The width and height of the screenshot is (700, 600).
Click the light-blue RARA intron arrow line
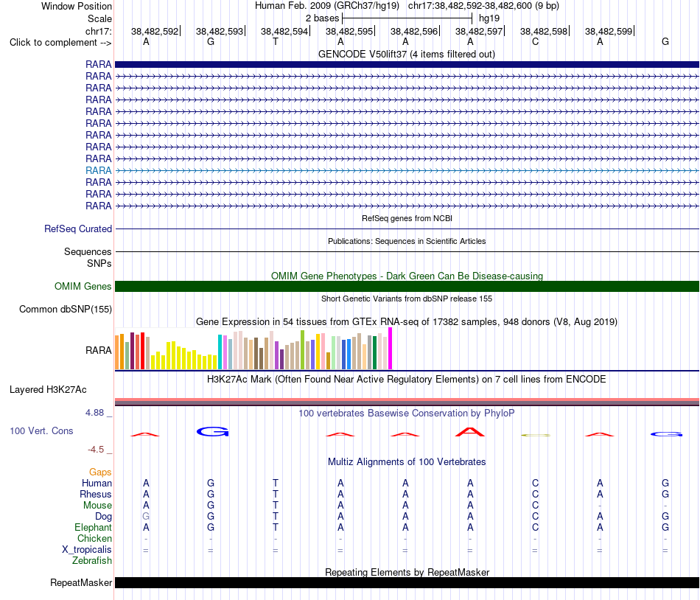click(407, 170)
